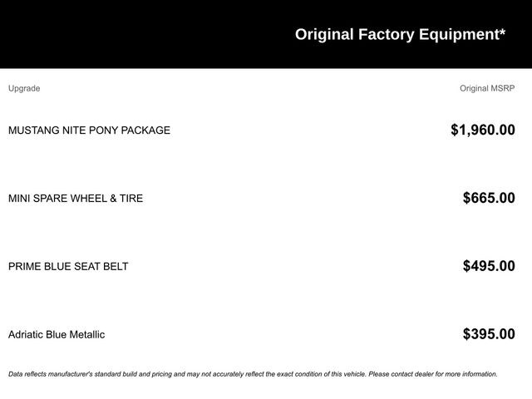Click the $395.00 price

(489, 334)
